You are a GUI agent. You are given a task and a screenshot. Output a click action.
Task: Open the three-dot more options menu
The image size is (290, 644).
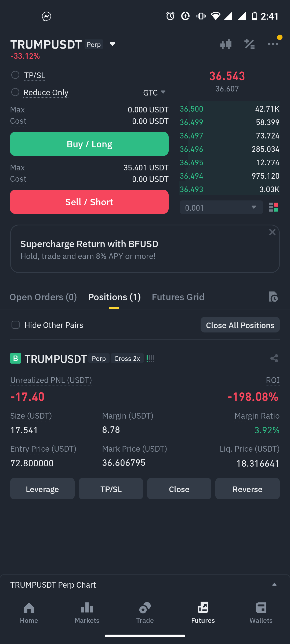(273, 44)
